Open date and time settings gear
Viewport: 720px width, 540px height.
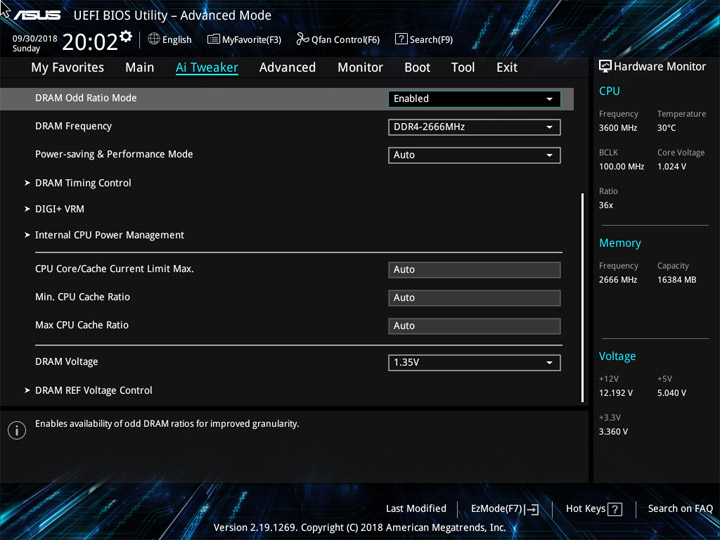tap(126, 36)
